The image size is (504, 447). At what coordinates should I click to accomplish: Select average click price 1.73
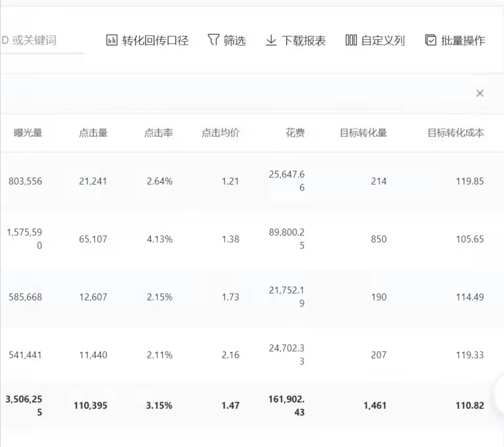230,297
